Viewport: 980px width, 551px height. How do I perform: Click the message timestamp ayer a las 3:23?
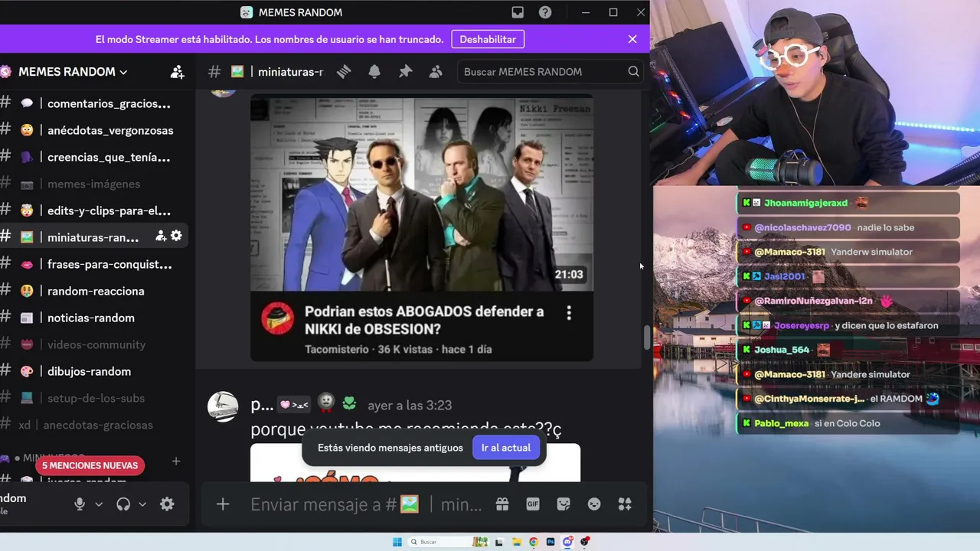[x=410, y=406]
